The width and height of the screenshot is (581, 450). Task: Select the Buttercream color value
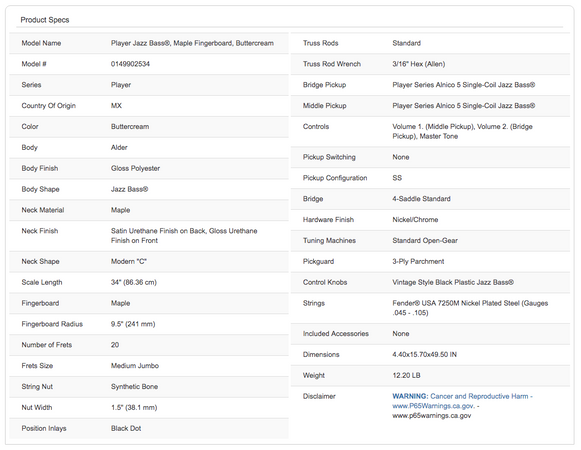pos(130,126)
